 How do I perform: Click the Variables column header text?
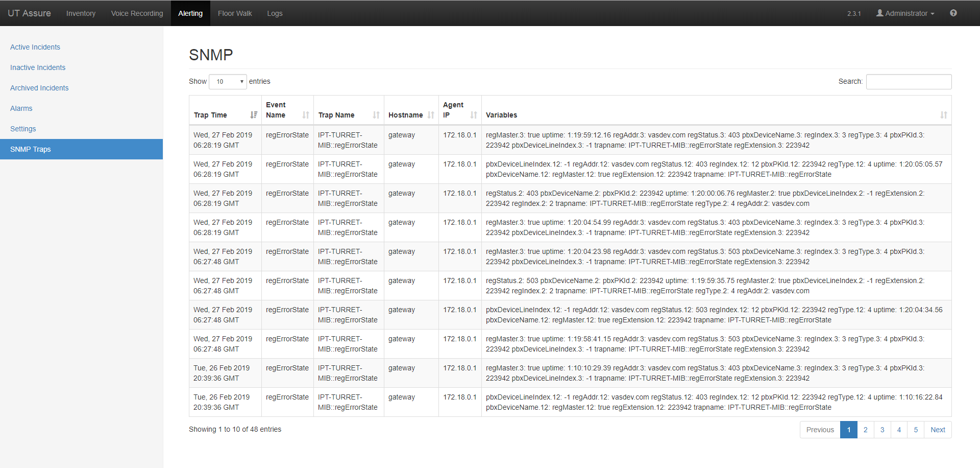pos(501,115)
